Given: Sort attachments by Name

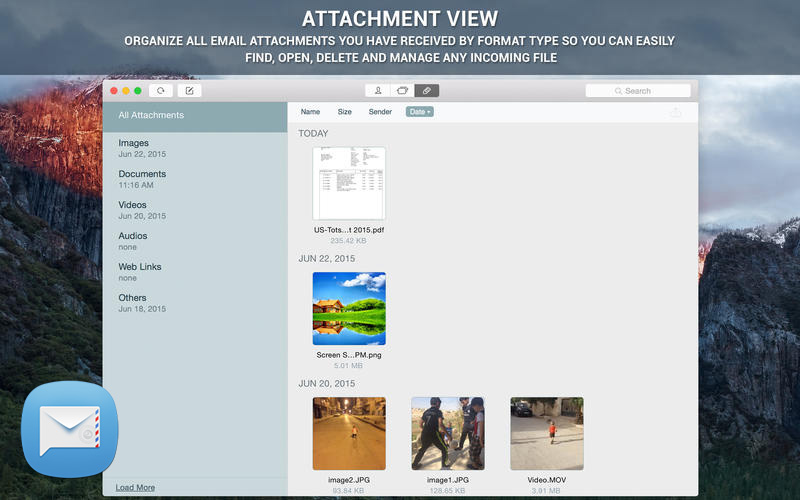Looking at the screenshot, I should (x=310, y=112).
